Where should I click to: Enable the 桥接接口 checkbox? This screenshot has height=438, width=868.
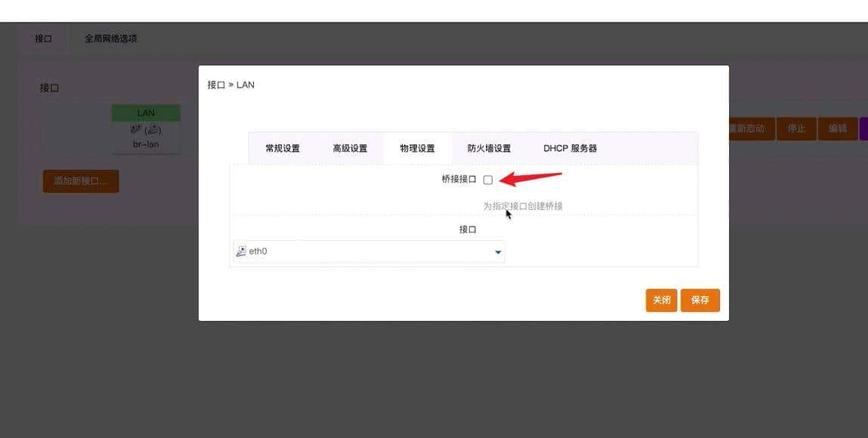(x=488, y=179)
